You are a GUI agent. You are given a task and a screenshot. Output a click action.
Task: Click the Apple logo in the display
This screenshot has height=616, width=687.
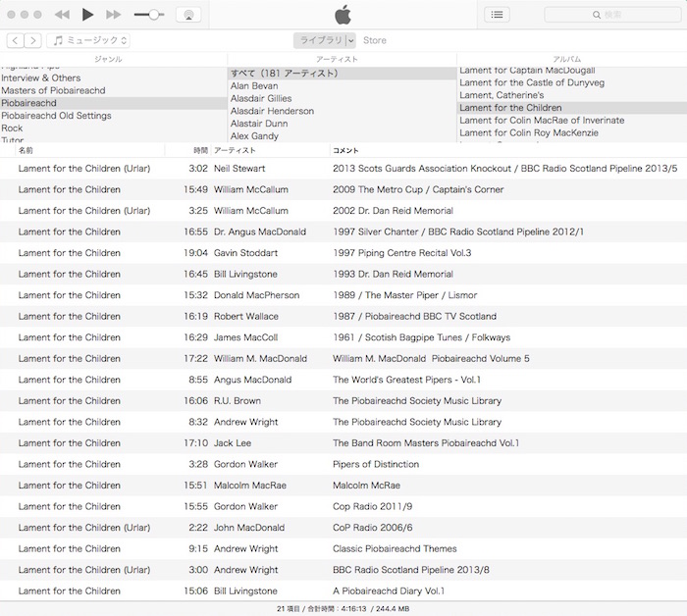343,14
